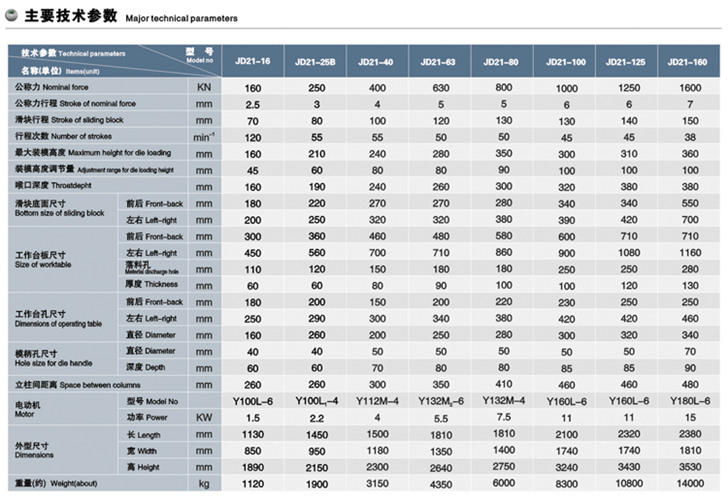Click number of strokes value 38
728x500 pixels.
(x=690, y=137)
